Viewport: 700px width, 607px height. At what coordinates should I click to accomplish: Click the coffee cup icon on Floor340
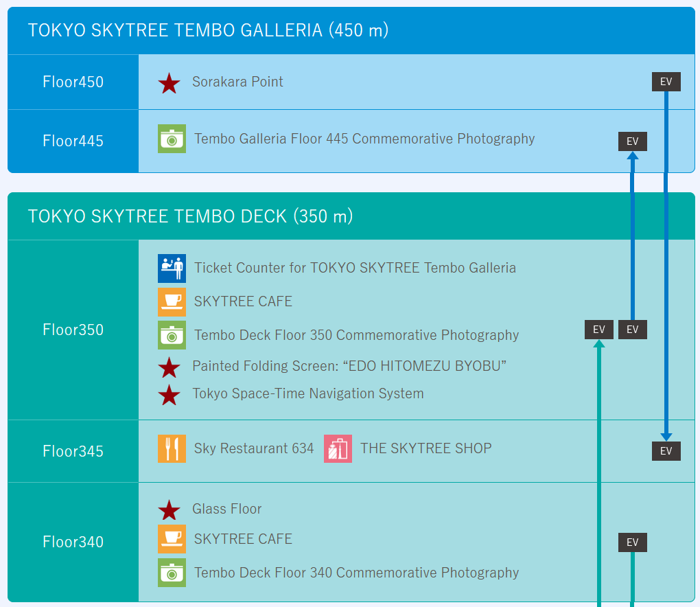pyautogui.click(x=172, y=539)
